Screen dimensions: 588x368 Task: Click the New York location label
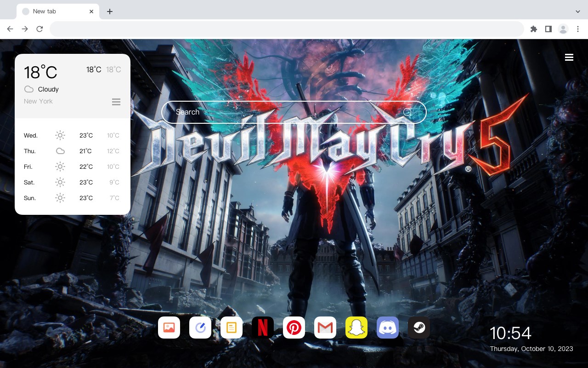coord(38,101)
